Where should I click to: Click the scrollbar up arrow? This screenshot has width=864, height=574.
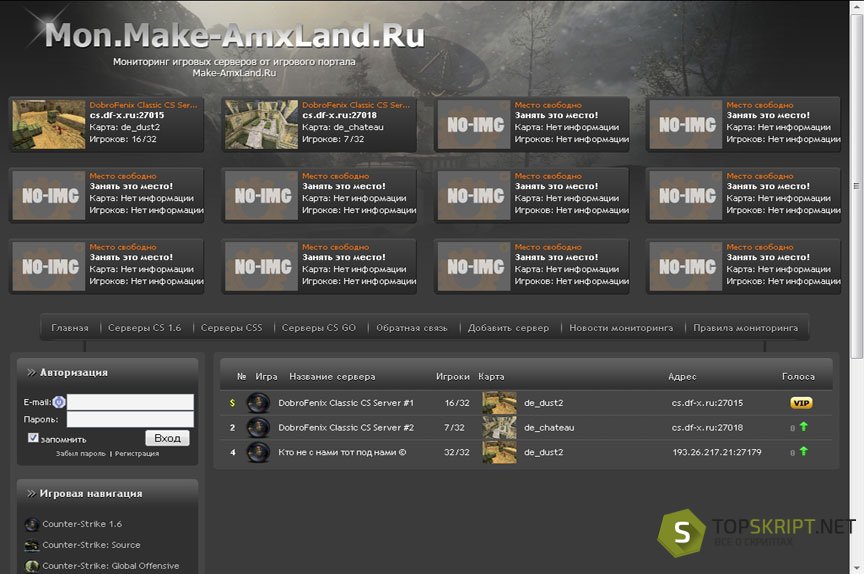click(856, 6)
